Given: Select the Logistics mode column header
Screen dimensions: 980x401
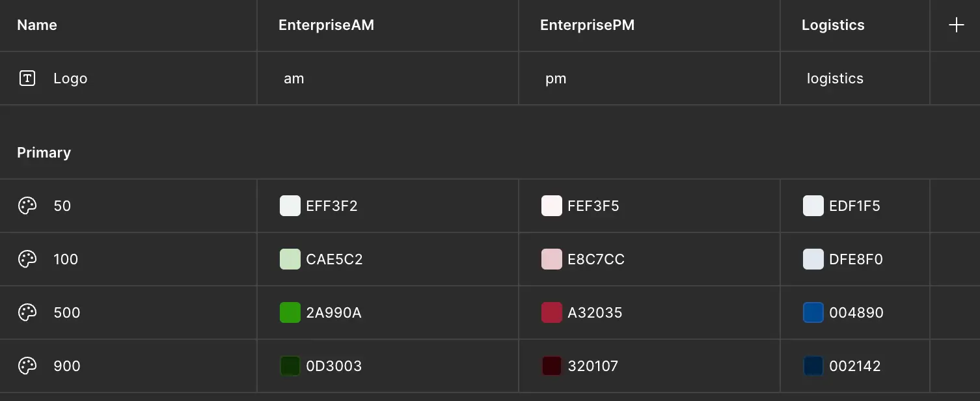Looking at the screenshot, I should (x=833, y=25).
